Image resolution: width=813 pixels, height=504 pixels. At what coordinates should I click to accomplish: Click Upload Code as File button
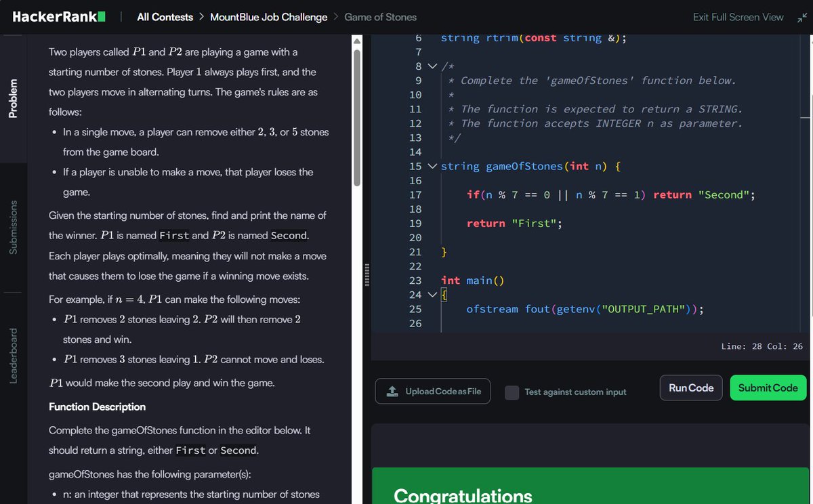coord(432,392)
